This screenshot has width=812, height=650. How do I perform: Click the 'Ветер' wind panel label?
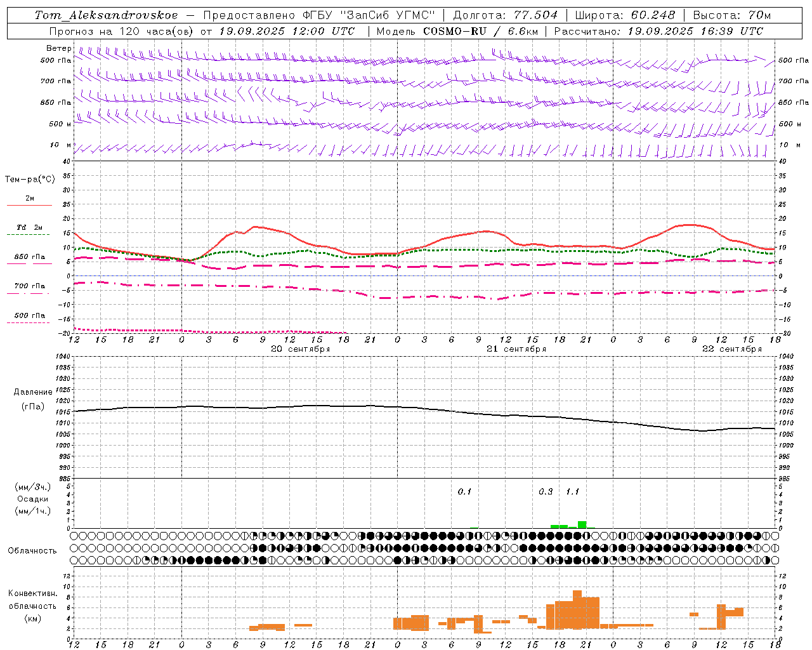pyautogui.click(x=59, y=48)
